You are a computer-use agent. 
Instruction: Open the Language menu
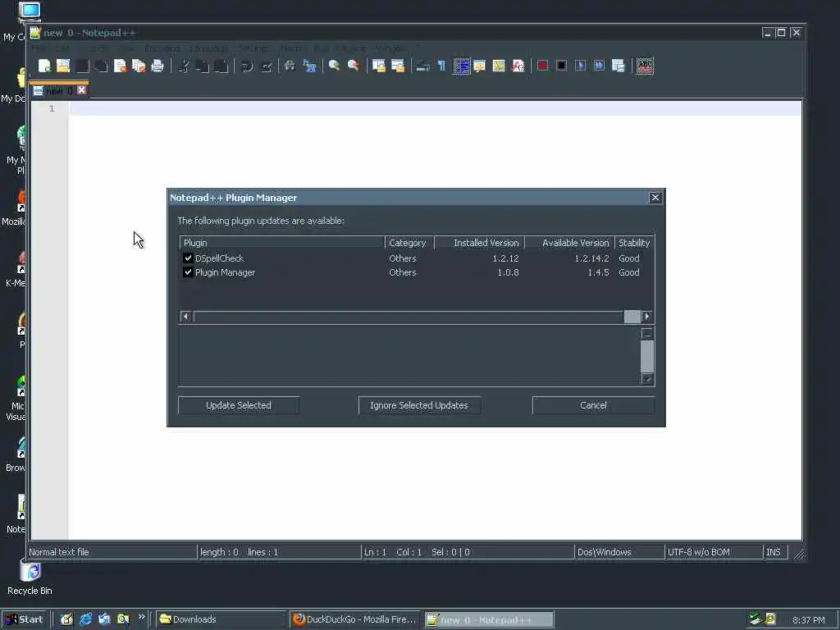[208, 48]
